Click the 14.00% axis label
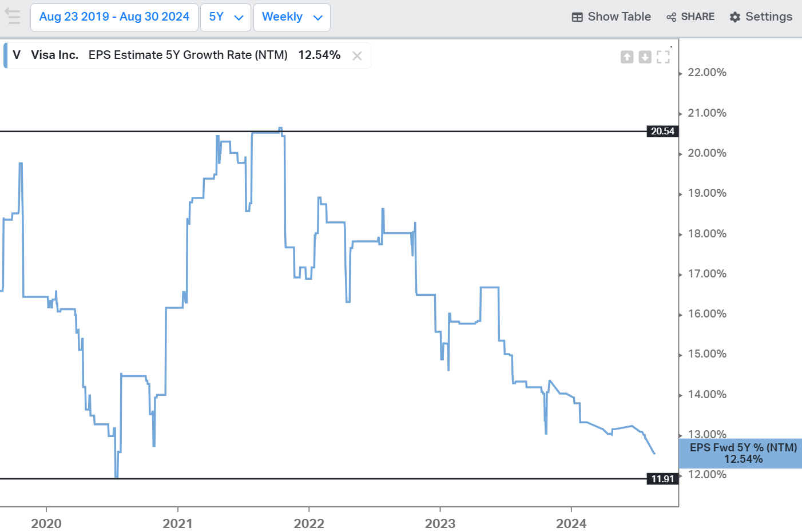Viewport: 802px width, 532px height. (x=707, y=394)
